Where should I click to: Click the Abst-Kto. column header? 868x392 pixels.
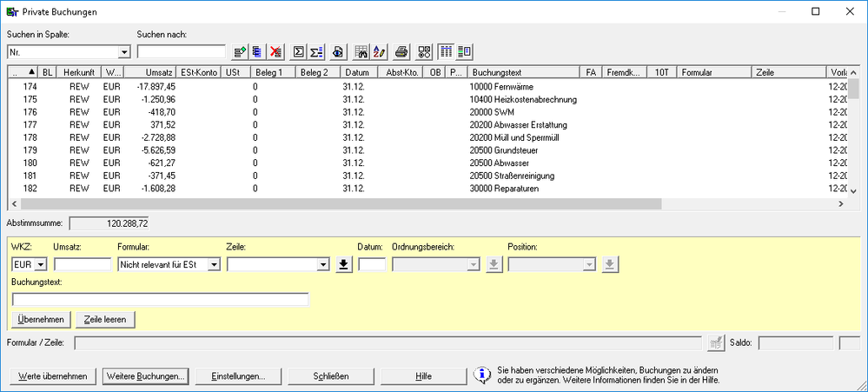pyautogui.click(x=401, y=72)
